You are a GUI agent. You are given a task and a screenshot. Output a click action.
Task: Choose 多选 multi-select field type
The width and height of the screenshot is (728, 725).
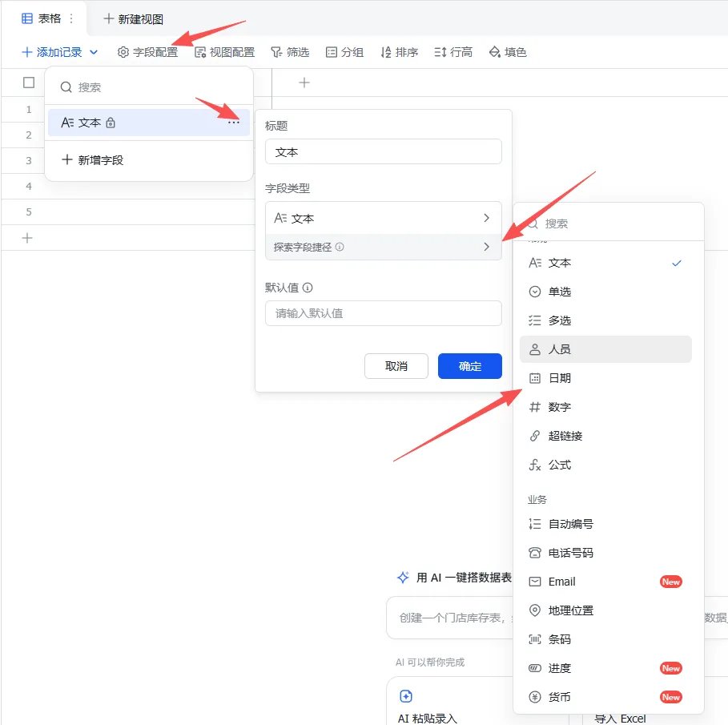point(605,320)
